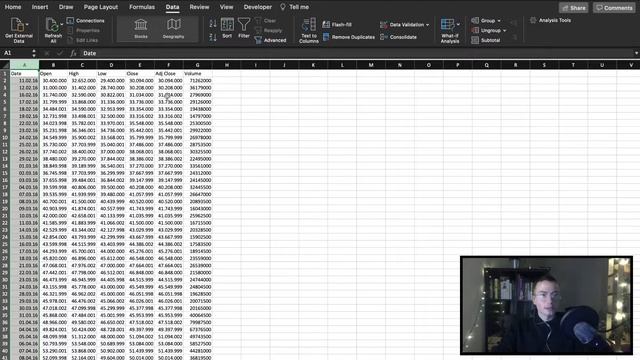Expand the formula bar chevron

click(x=636, y=53)
